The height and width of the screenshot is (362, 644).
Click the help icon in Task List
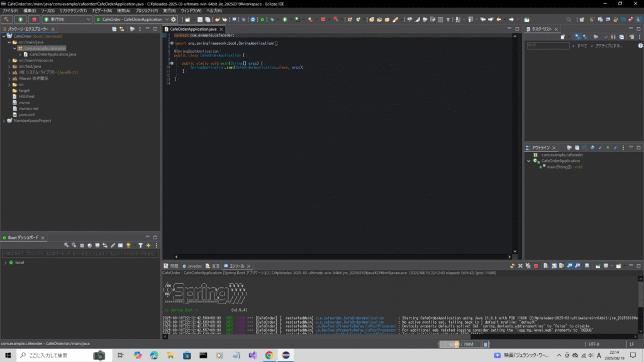point(640,45)
